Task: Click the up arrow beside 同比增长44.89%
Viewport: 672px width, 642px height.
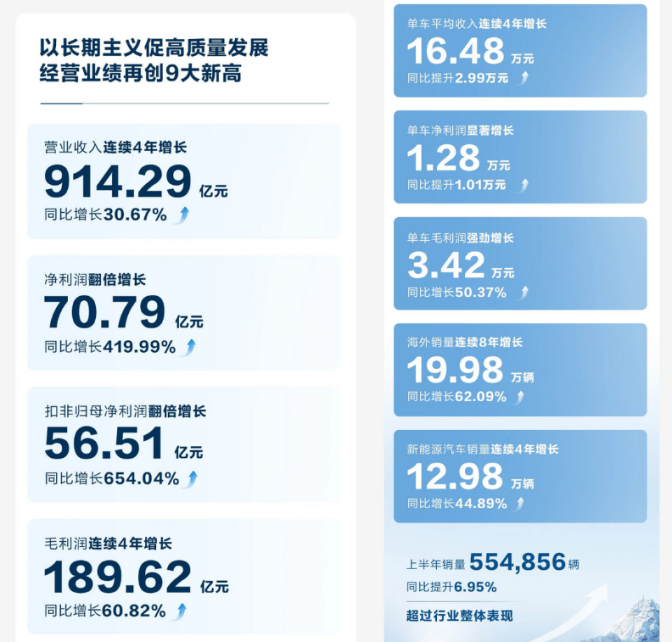Action: (x=519, y=503)
